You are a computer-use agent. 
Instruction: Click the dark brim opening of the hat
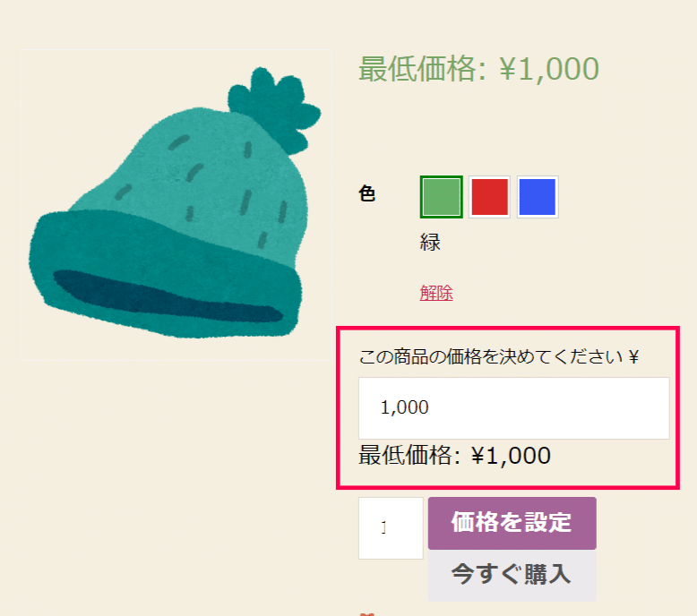coord(167,296)
